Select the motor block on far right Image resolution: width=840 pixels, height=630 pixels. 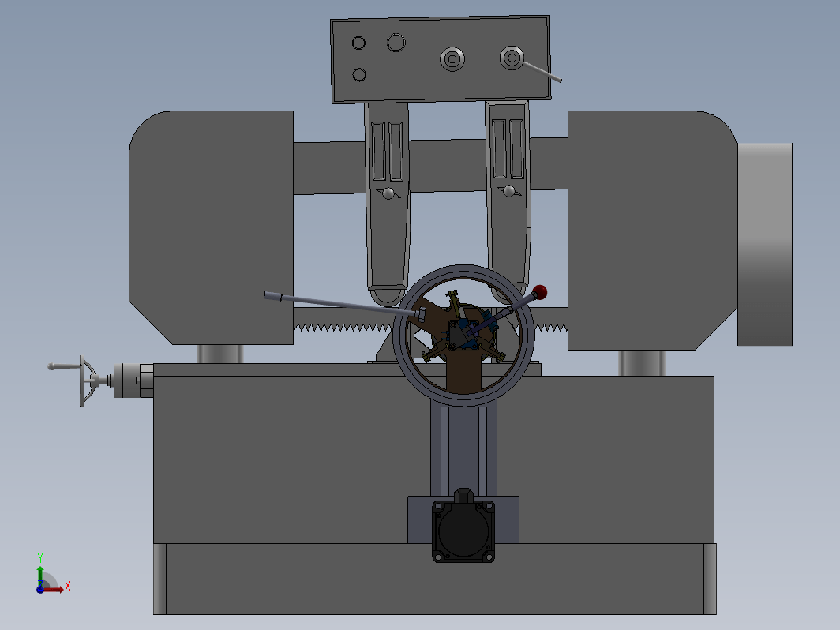pyautogui.click(x=765, y=244)
